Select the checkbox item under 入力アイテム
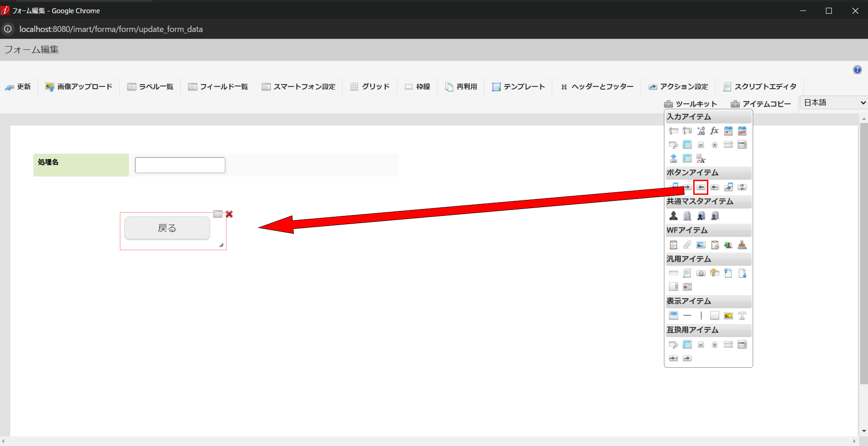 click(701, 145)
